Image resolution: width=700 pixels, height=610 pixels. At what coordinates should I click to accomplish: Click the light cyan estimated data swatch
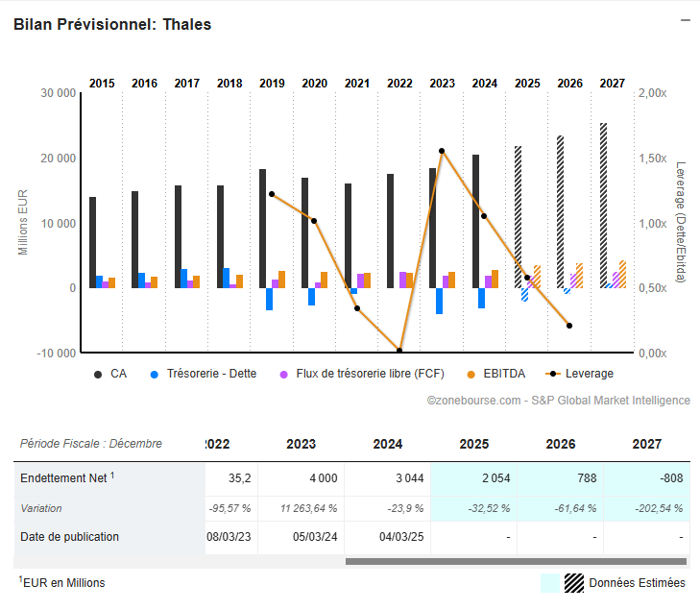[x=550, y=583]
